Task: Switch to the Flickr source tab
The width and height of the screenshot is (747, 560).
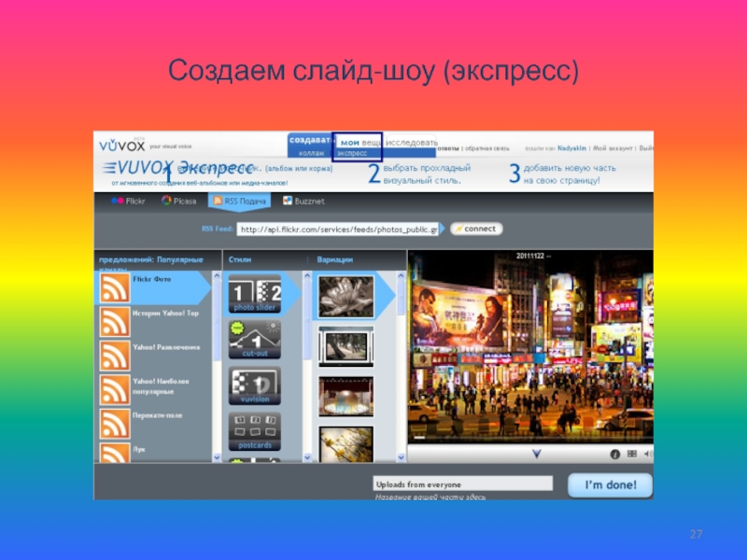Action: point(130,201)
